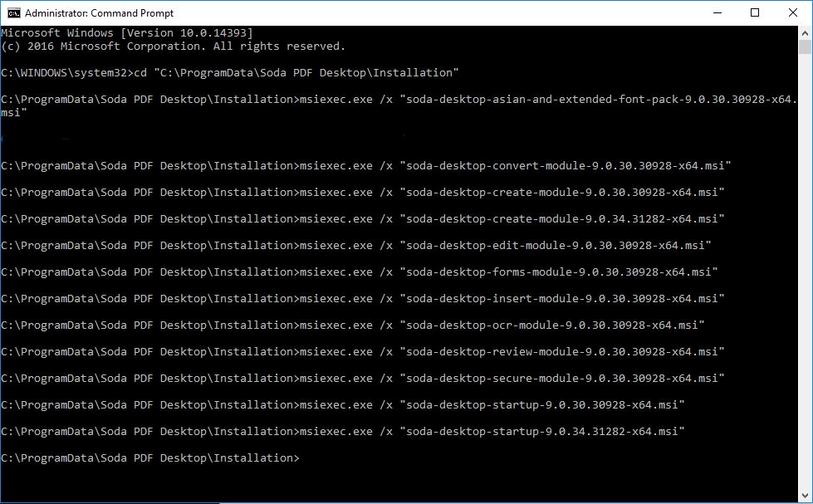813x504 pixels.
Task: Click the ocr-module-9.0.30.30928 command line
Action: (353, 325)
